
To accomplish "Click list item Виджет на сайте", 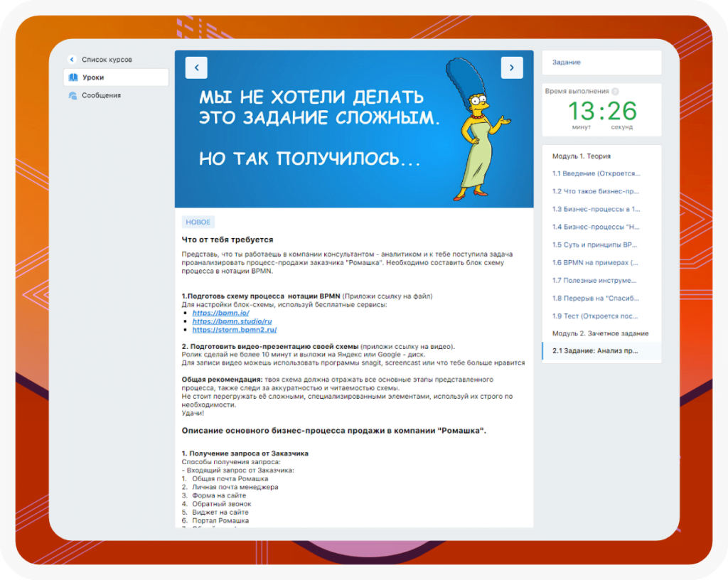I will pyautogui.click(x=220, y=512).
